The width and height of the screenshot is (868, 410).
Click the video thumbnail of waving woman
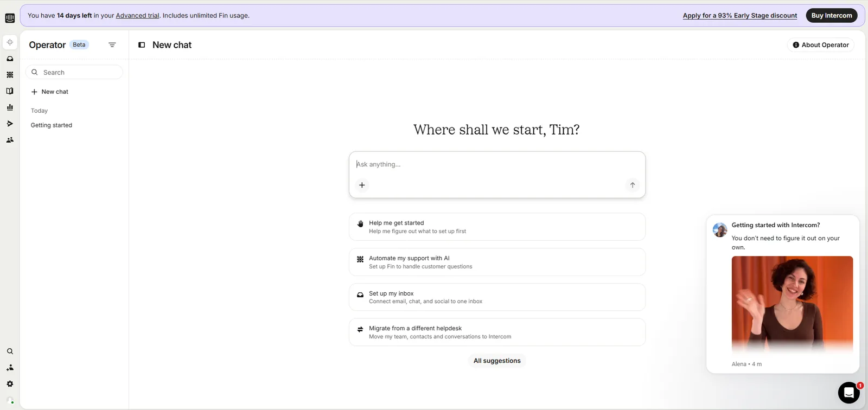(x=792, y=305)
